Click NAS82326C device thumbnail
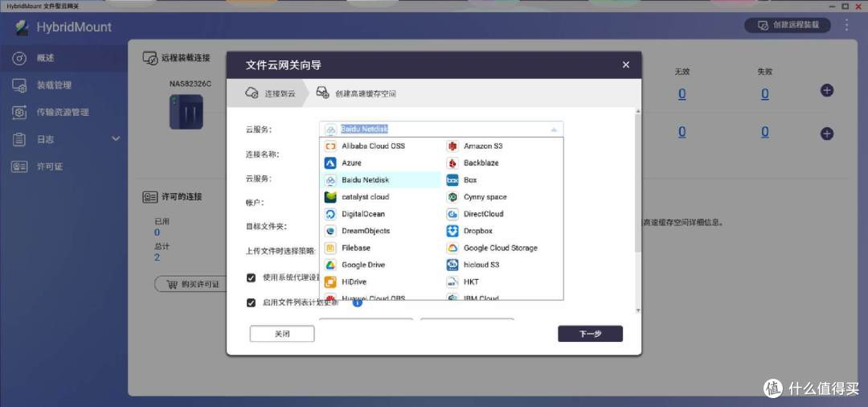Screen dimensions: 868x407 [x=186, y=112]
